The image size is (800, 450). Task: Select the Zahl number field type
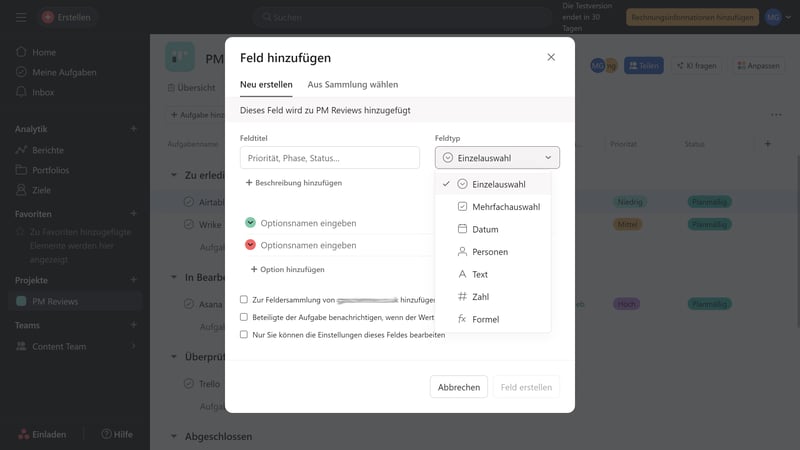coord(480,297)
